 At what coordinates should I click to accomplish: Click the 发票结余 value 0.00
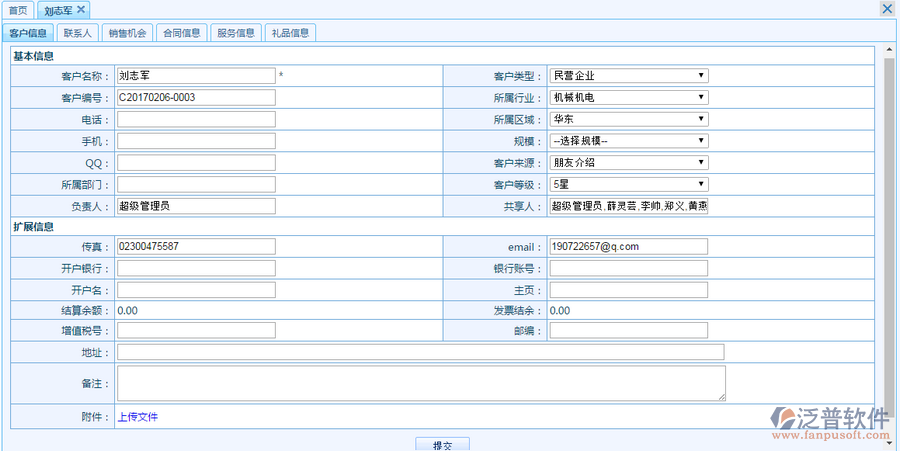pyautogui.click(x=560, y=310)
